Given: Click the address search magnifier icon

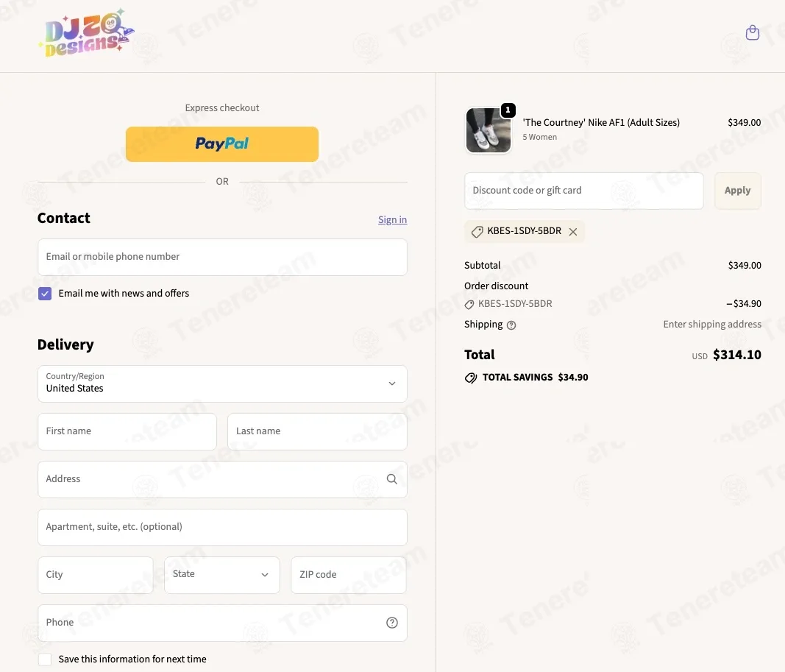Looking at the screenshot, I should point(391,479).
